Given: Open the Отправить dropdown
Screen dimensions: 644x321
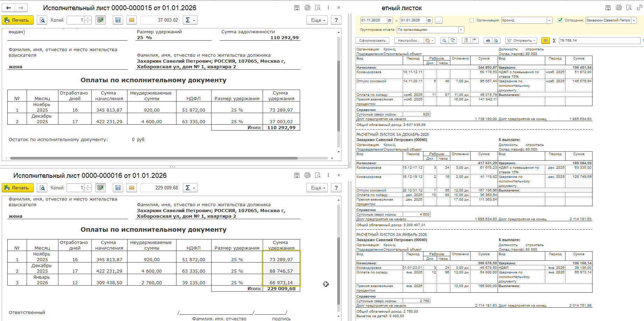Looking at the screenshot, I should pos(521,41).
